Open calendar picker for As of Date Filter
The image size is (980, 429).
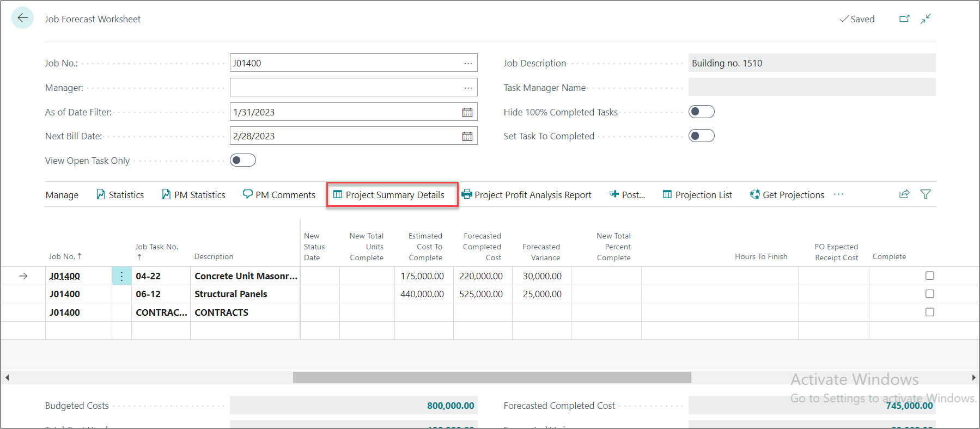tap(467, 112)
